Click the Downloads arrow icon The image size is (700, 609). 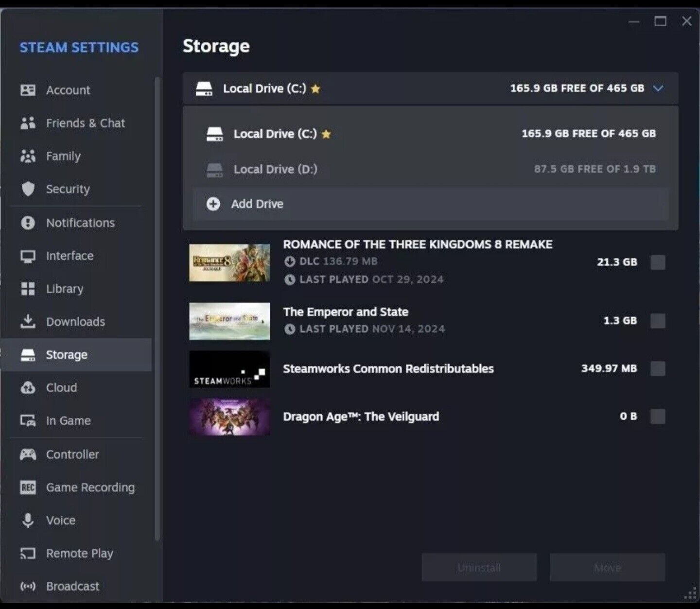point(28,322)
